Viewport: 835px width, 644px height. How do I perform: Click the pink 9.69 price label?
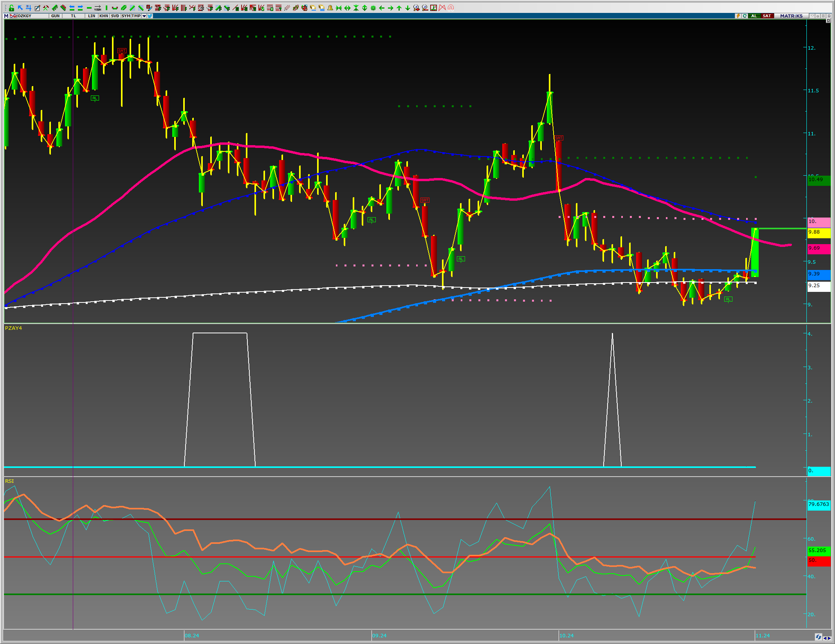(819, 248)
